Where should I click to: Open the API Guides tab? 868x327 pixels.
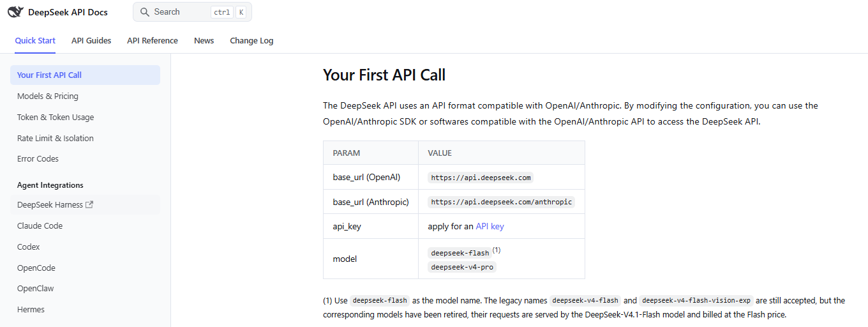pyautogui.click(x=91, y=40)
